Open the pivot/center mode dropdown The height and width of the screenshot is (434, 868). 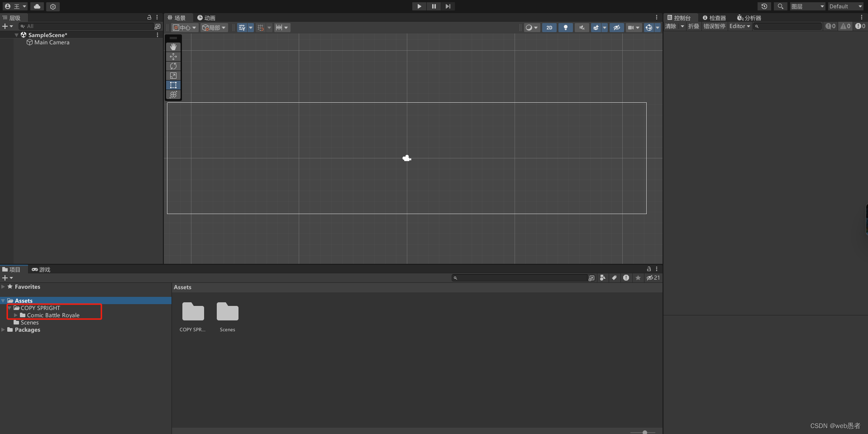pyautogui.click(x=184, y=27)
